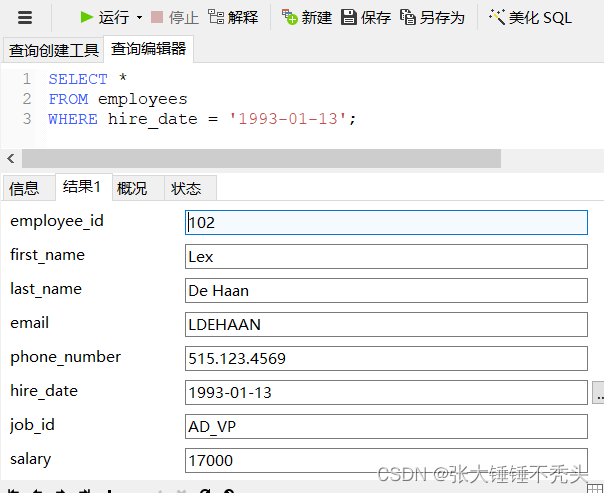Create a new query with 新建
604x493 pixels.
(x=307, y=17)
